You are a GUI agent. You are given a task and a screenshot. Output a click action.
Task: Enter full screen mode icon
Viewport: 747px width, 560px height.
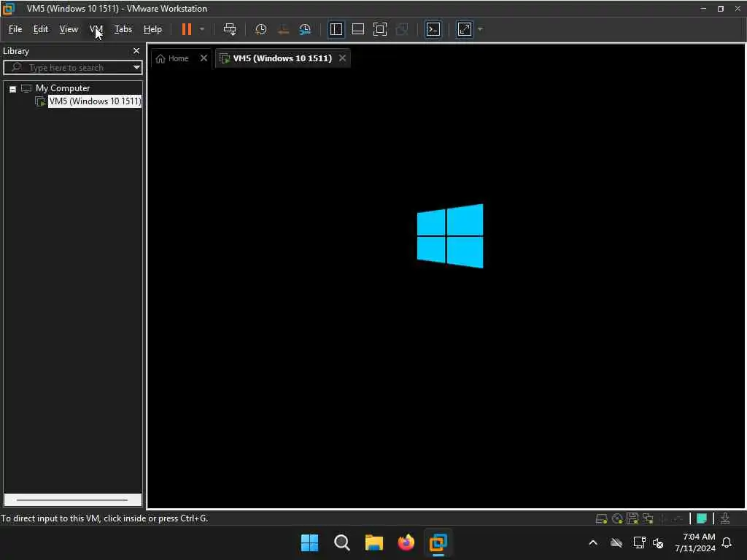click(x=379, y=29)
